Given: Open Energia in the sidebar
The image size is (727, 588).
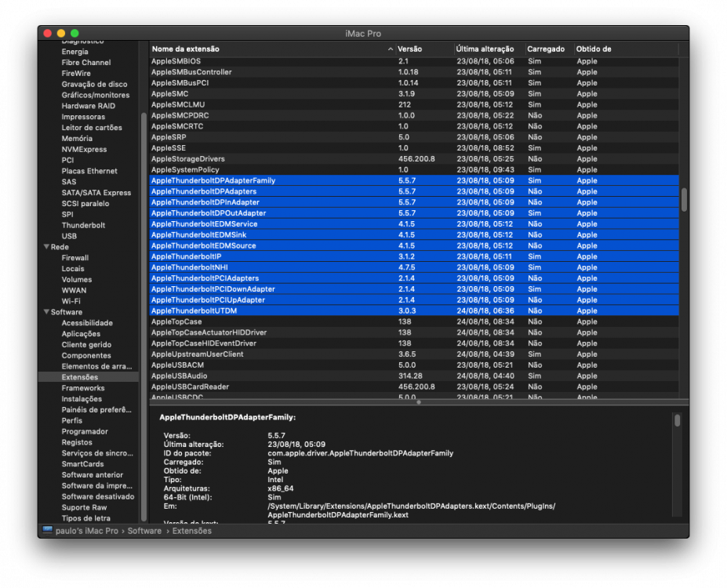Looking at the screenshot, I should pos(75,52).
